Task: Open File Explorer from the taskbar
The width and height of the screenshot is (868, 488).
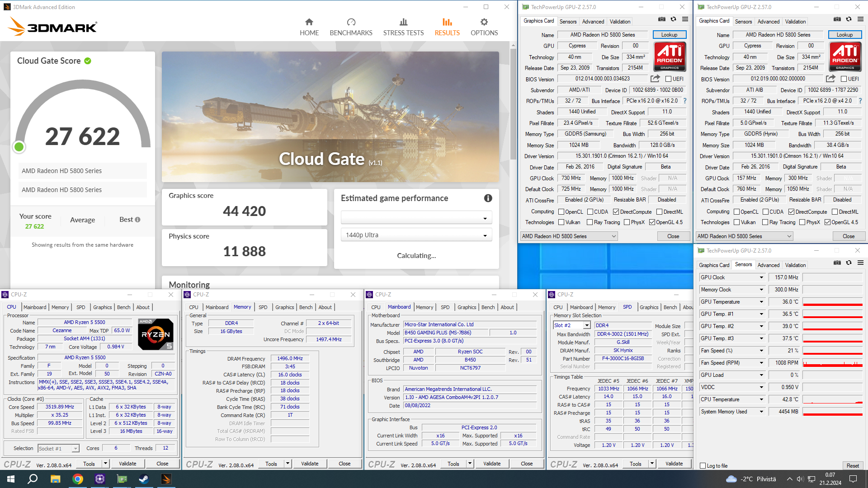Action: point(55,479)
